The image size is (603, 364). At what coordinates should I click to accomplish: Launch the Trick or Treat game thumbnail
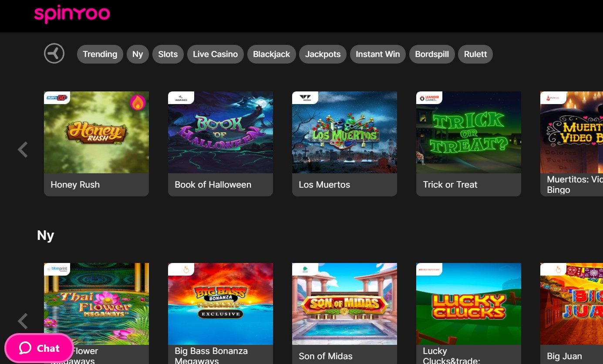coord(468,133)
